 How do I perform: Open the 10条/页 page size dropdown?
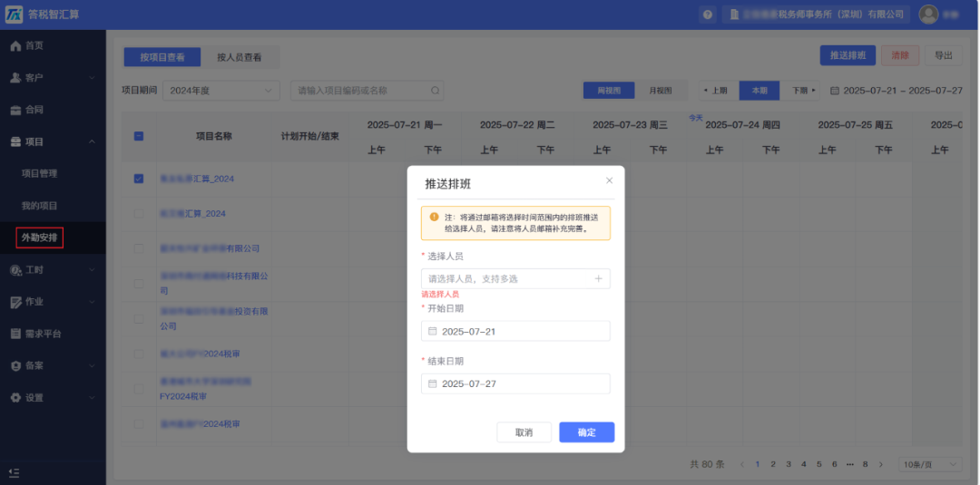(x=930, y=464)
